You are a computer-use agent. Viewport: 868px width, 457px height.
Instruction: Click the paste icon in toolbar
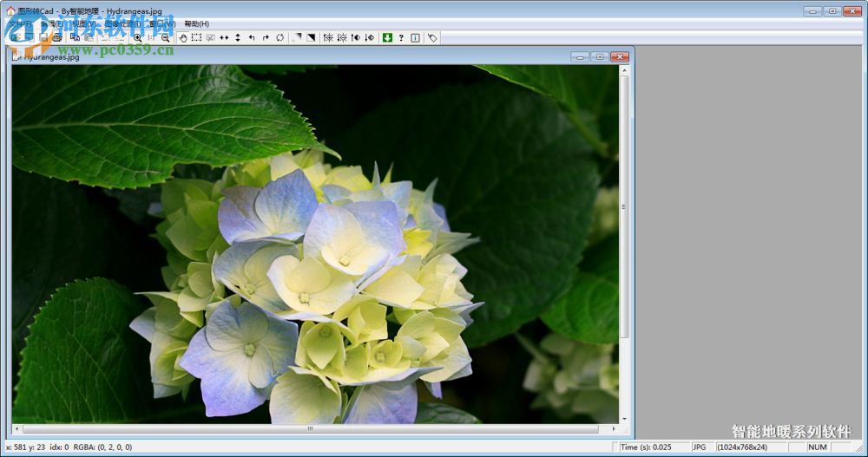[x=89, y=37]
